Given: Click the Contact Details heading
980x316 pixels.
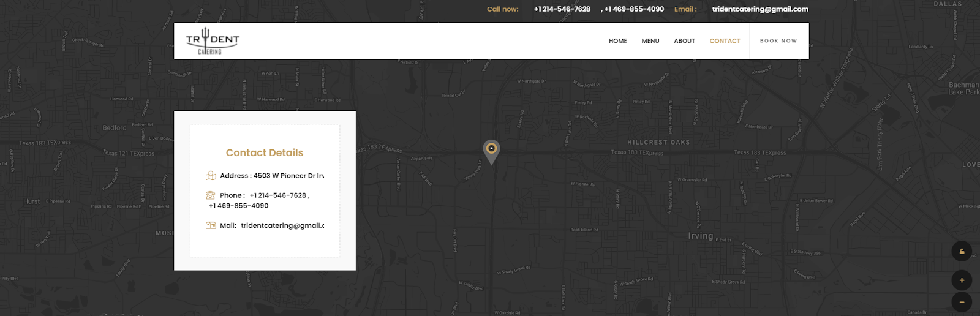Looking at the screenshot, I should [x=265, y=153].
